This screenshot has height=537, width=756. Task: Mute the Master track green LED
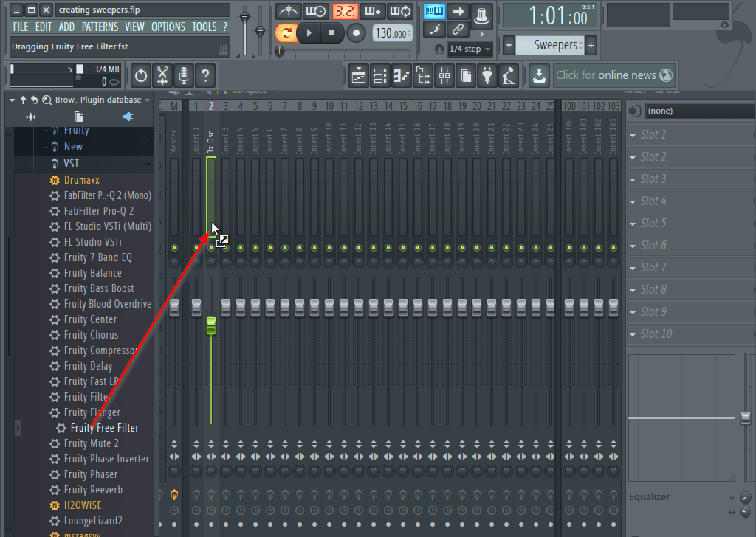coord(174,248)
